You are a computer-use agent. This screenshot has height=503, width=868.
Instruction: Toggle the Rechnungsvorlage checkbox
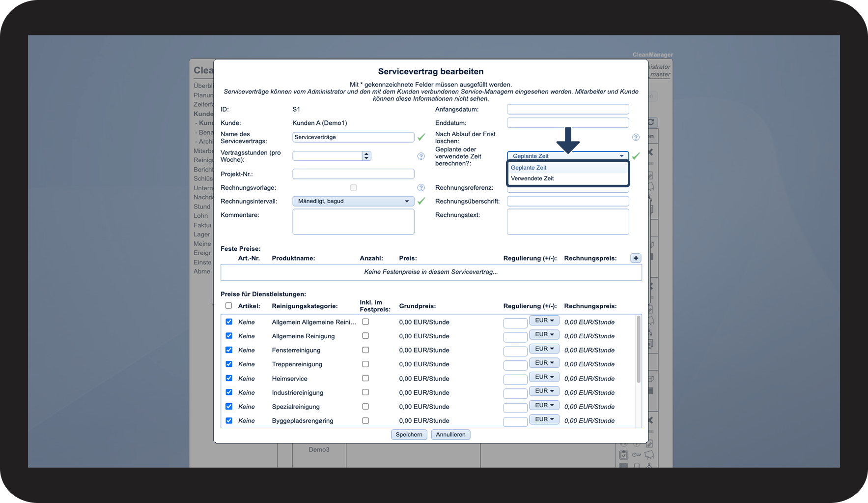[x=353, y=187]
